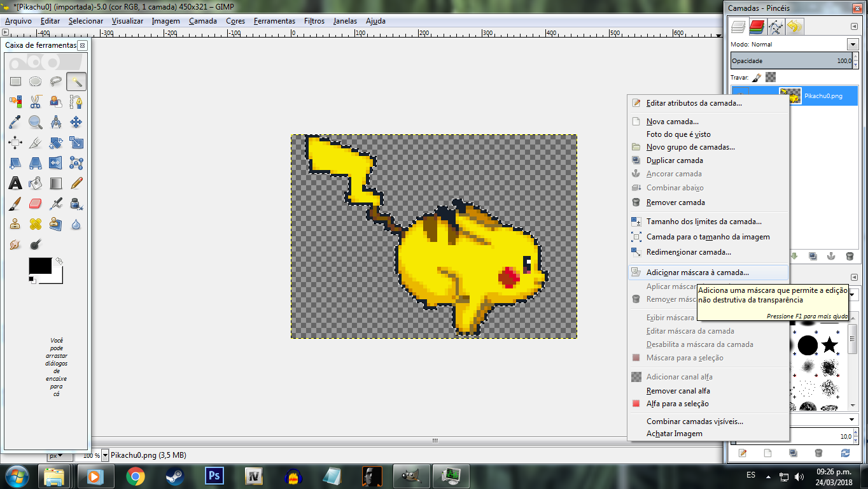
Task: Swap foreground and background colors arrow
Action: (59, 260)
